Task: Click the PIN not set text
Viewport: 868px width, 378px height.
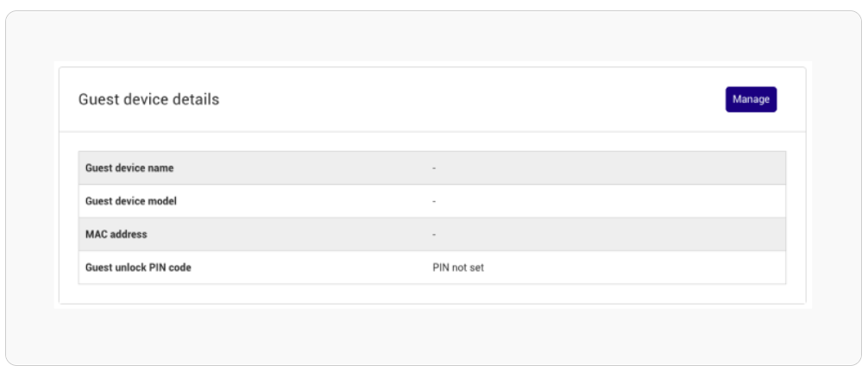Action: coord(458,268)
